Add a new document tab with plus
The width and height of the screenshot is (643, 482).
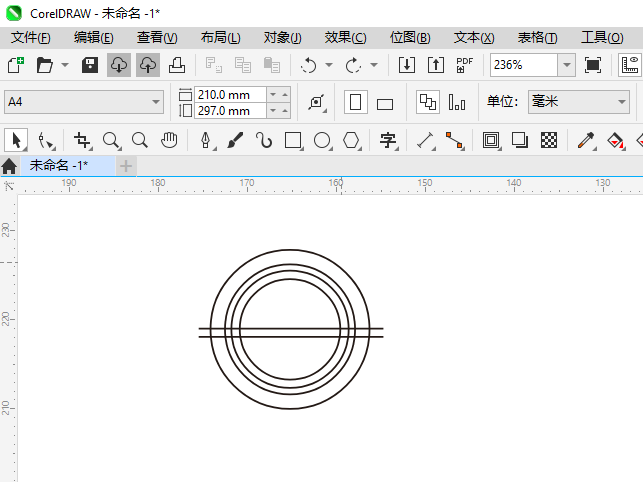(126, 165)
